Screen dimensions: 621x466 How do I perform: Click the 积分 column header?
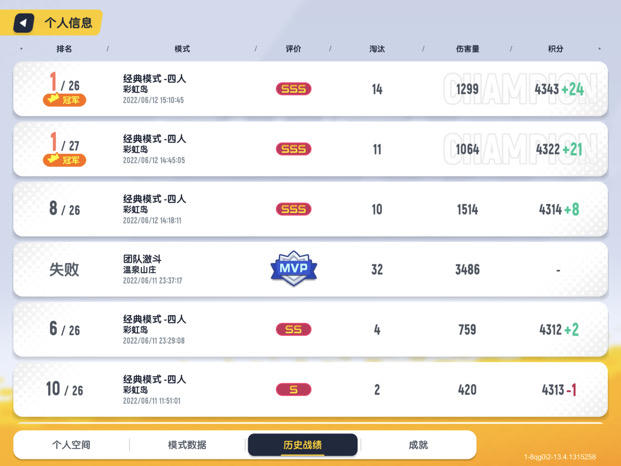[556, 49]
